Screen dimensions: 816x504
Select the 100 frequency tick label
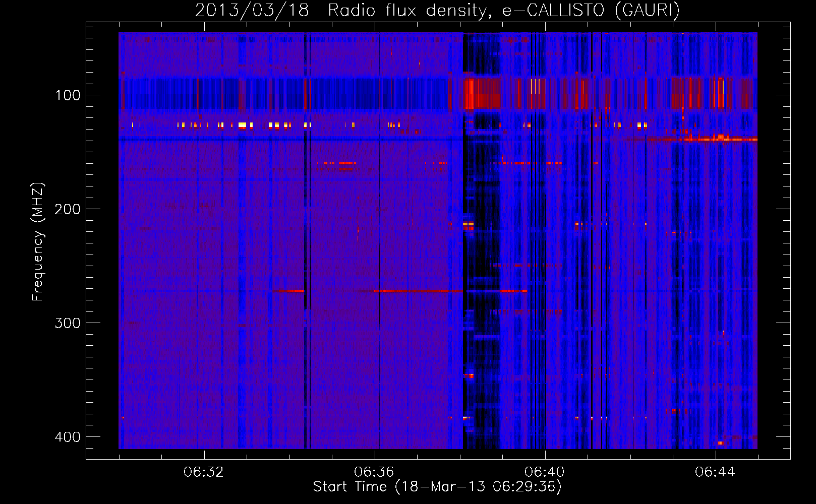[68, 95]
